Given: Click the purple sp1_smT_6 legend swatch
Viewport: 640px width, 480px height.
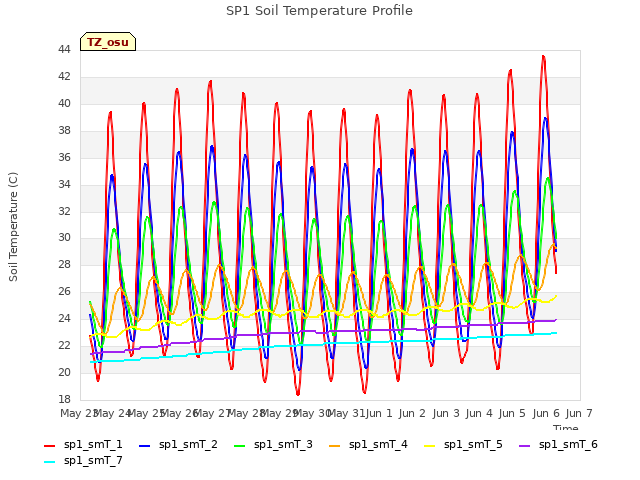Looking at the screenshot, I should click(524, 446).
